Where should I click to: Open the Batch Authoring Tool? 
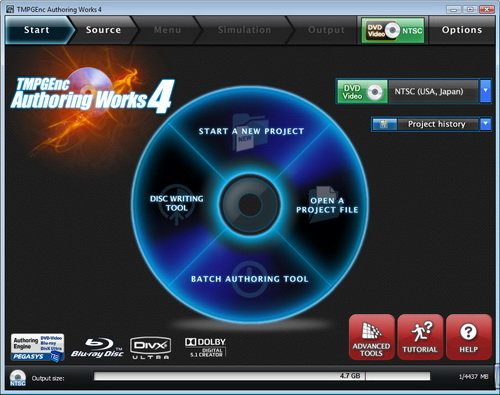pos(250,279)
